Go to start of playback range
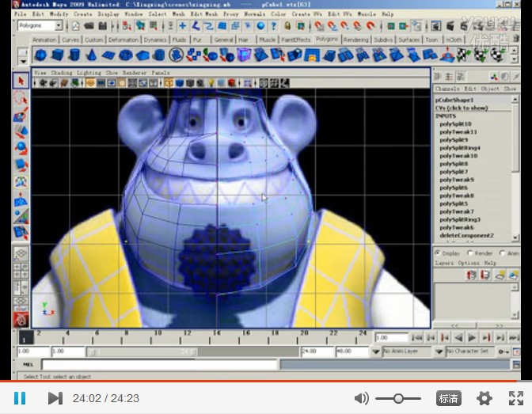The height and width of the screenshot is (414, 532). [x=416, y=338]
